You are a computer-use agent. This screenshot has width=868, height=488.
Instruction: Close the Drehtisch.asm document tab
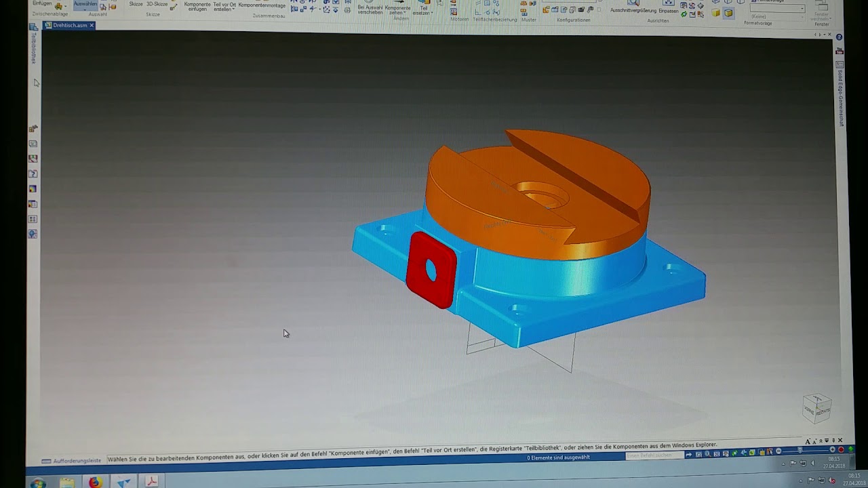92,26
